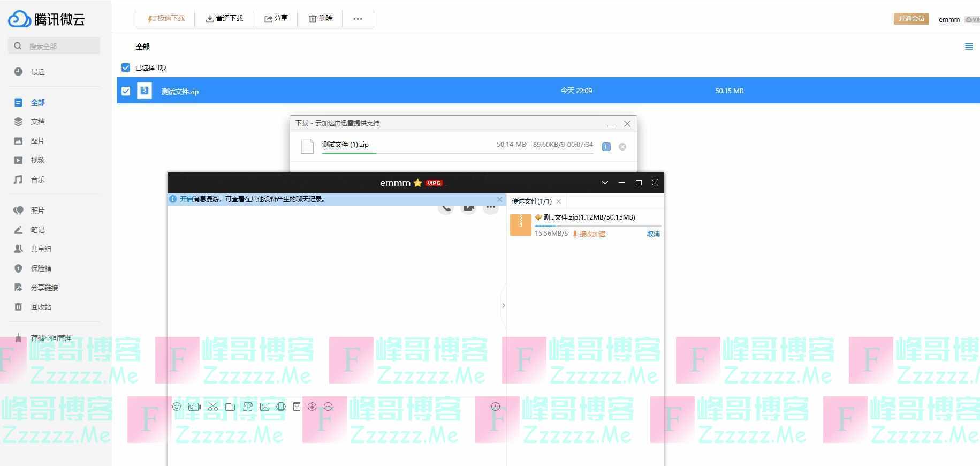Collapse the file transfer side panel arrow
Screen dimensions: 980x466
[503, 305]
